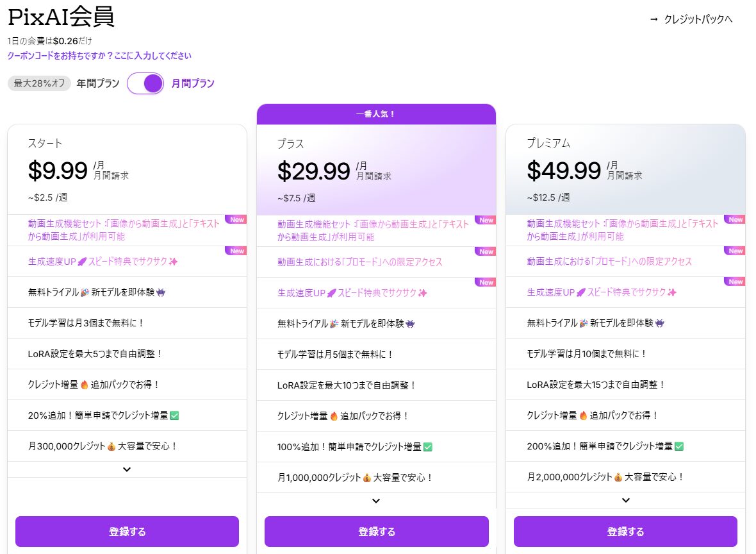
Task: Click the $9.99 price text
Action: point(58,171)
